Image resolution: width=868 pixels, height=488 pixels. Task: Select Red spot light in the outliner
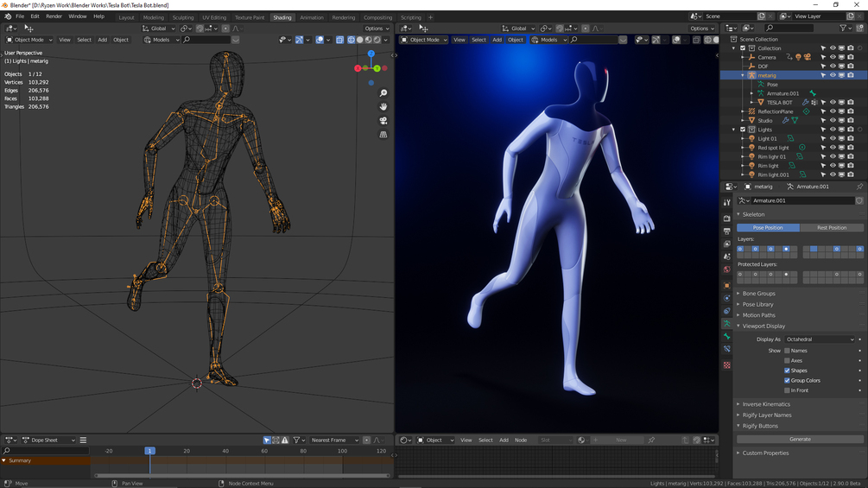point(773,148)
